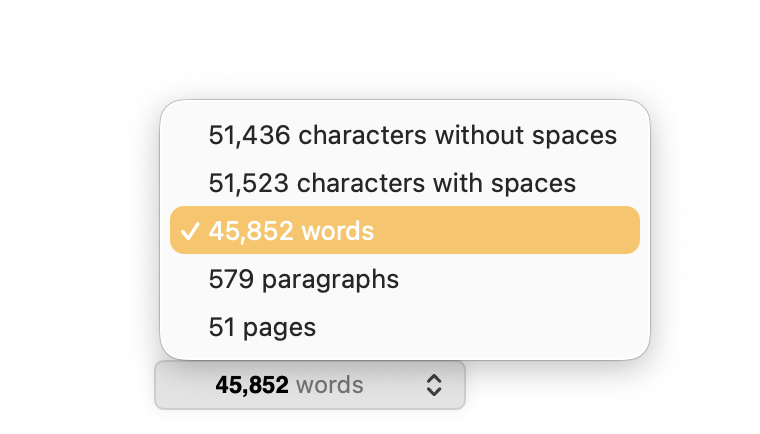Click the checkmark beside 45,852 words
This screenshot has height=434, width=760.
[190, 231]
